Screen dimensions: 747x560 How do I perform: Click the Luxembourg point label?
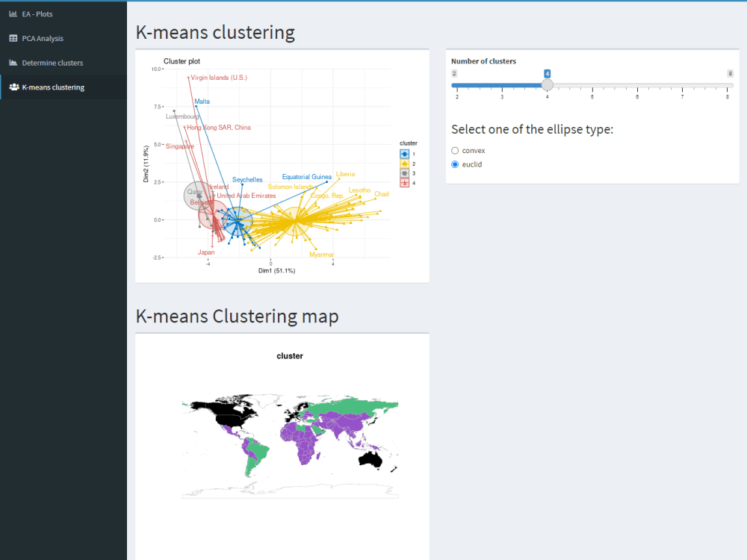coord(182,116)
